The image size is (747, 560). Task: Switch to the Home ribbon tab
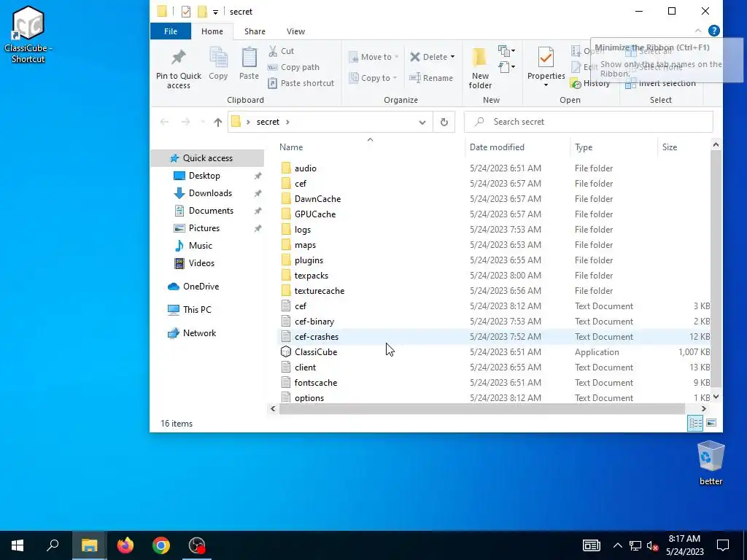(x=212, y=31)
